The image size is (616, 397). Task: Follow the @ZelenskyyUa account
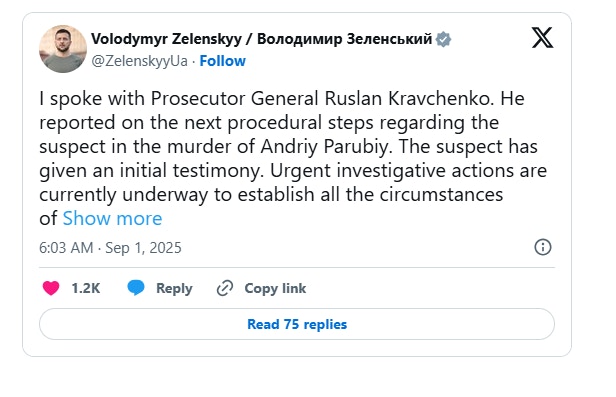[x=222, y=61]
